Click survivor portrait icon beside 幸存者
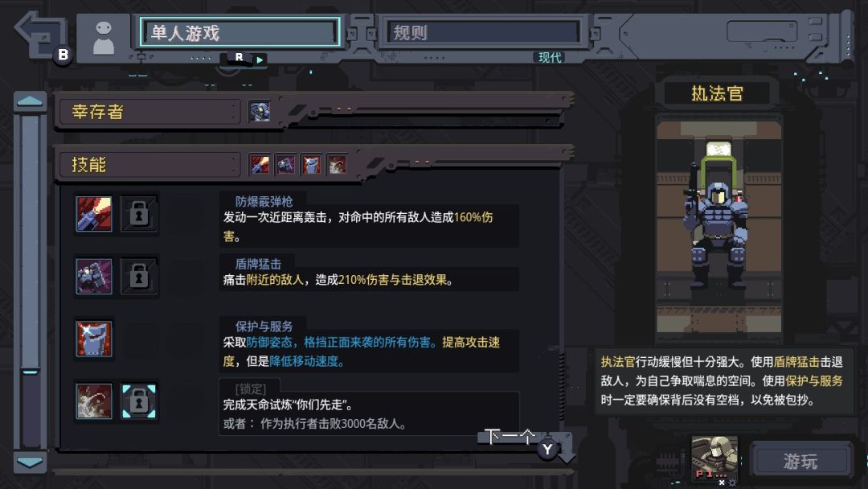The width and height of the screenshot is (868, 489). (259, 111)
